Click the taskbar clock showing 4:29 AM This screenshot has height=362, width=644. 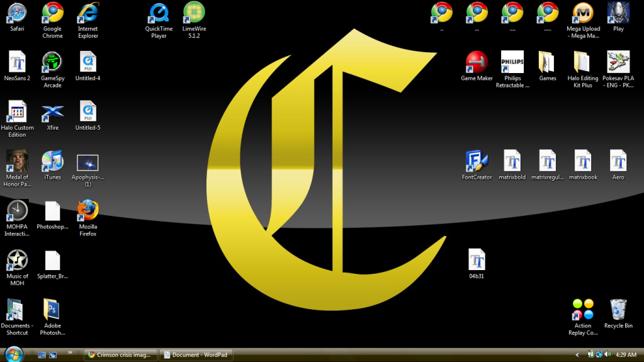[x=626, y=355]
